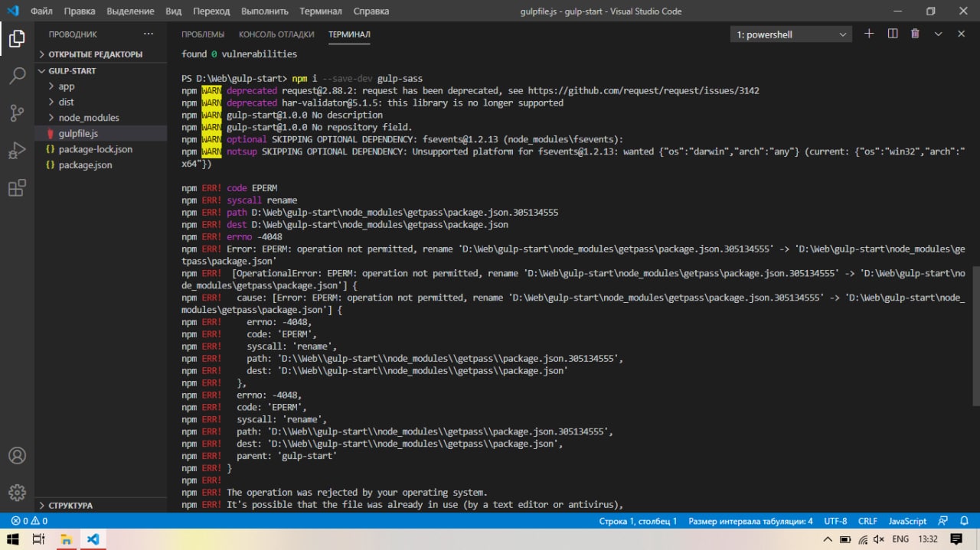The image size is (980, 550).
Task: Open the Accounts menu icon
Action: coord(17,455)
